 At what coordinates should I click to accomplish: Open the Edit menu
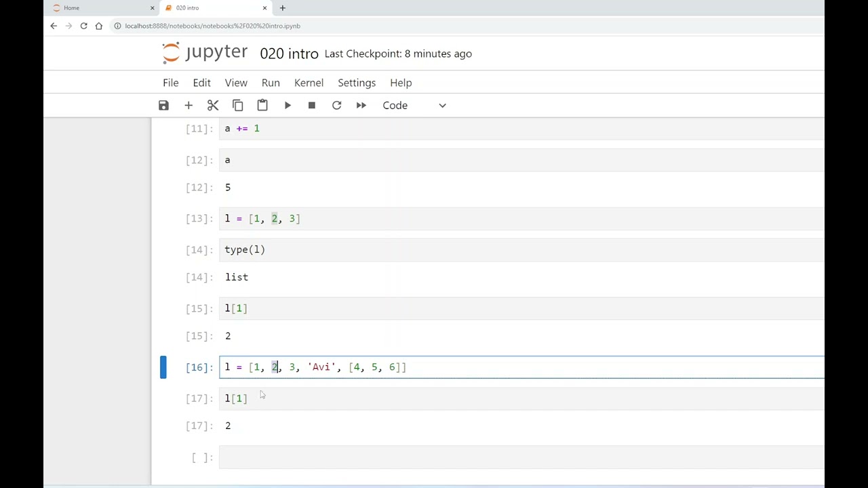pyautogui.click(x=201, y=83)
